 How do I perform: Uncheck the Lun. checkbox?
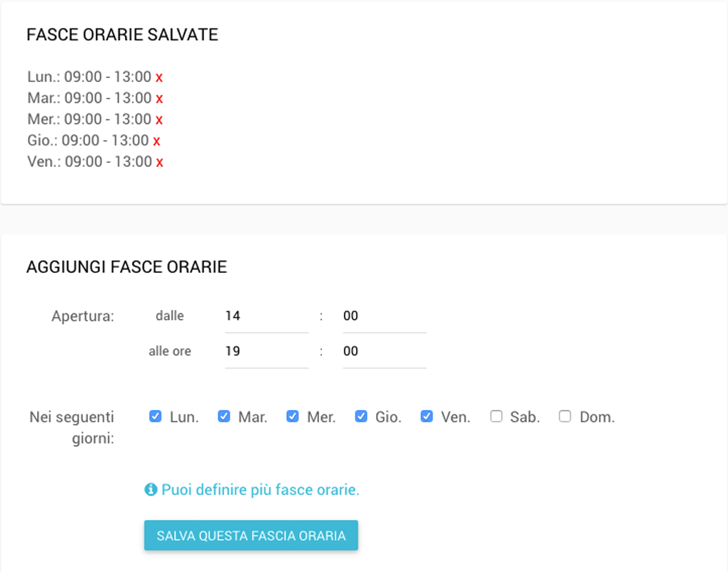[x=156, y=416]
